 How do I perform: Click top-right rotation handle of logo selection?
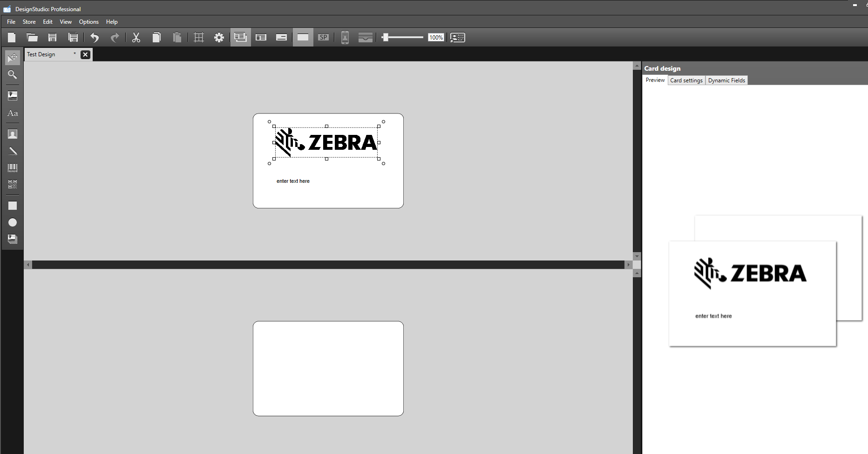coord(383,122)
